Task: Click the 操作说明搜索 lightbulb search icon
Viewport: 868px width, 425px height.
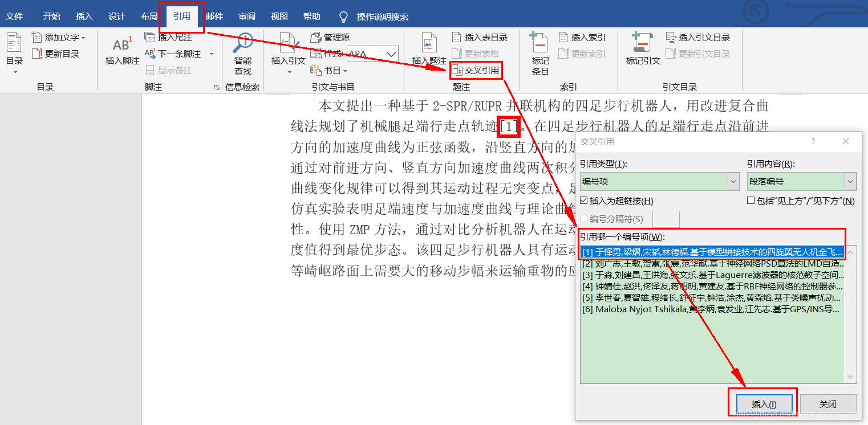Action: point(343,17)
